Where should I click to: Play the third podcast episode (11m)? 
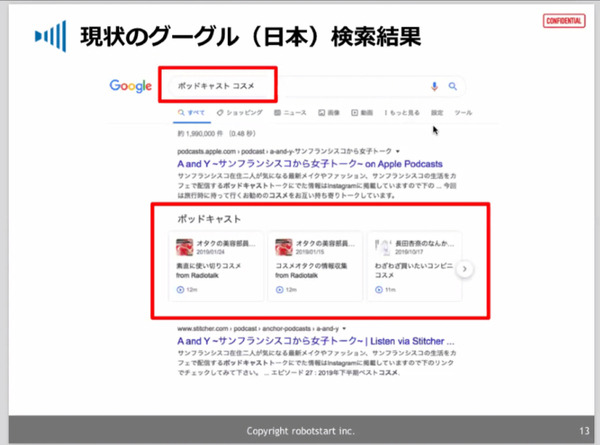coord(376,290)
